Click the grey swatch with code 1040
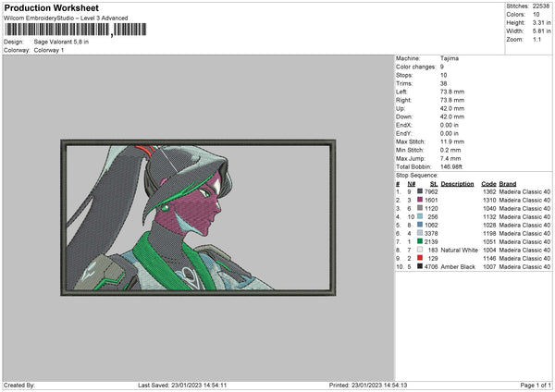 tap(420, 208)
